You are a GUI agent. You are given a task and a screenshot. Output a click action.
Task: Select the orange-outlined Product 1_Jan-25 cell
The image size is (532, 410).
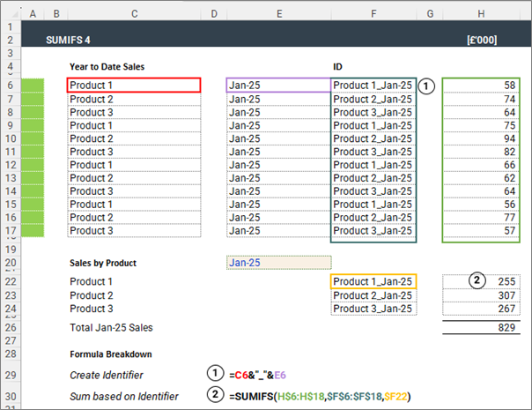(373, 281)
